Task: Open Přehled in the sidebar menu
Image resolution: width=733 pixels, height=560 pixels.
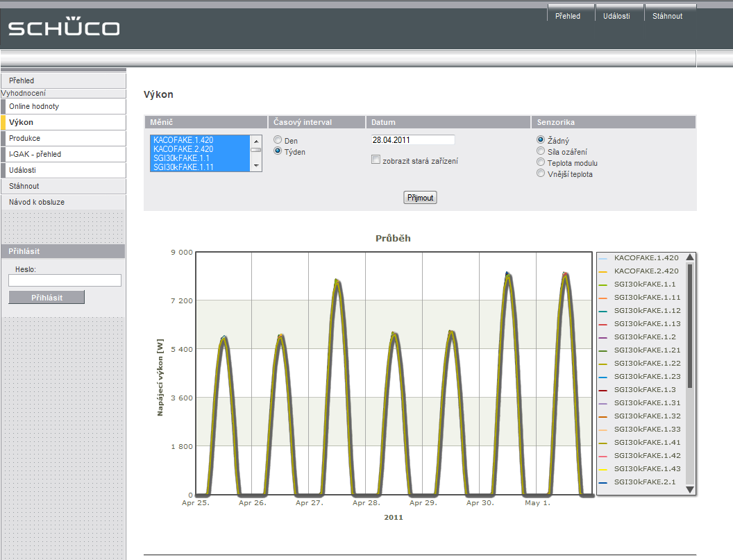Action: click(x=64, y=80)
